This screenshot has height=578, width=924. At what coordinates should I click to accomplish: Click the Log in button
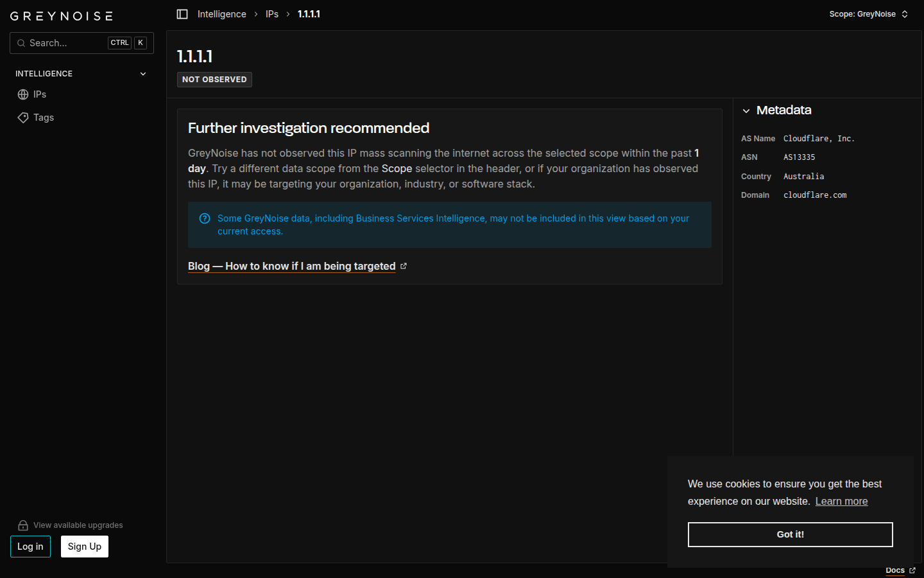pos(30,547)
